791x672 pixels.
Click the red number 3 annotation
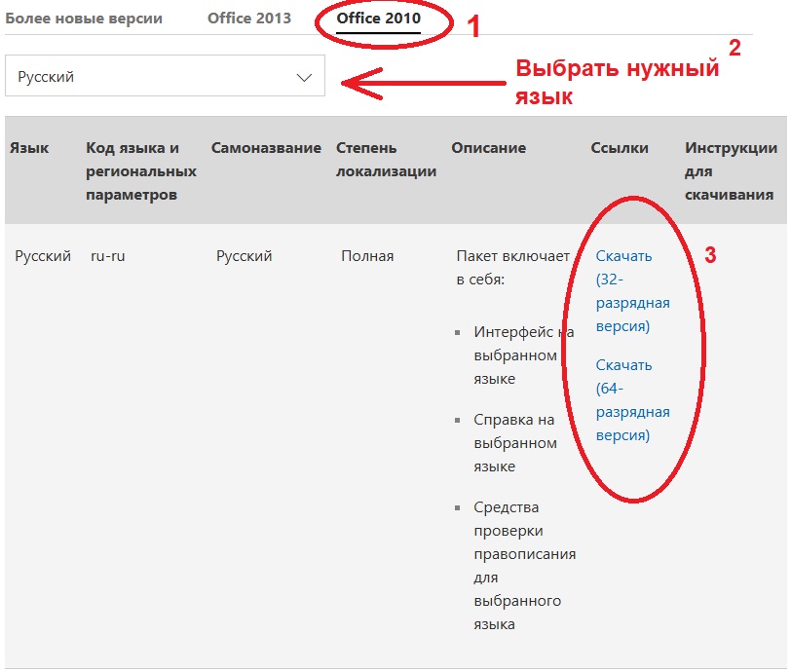coord(710,256)
